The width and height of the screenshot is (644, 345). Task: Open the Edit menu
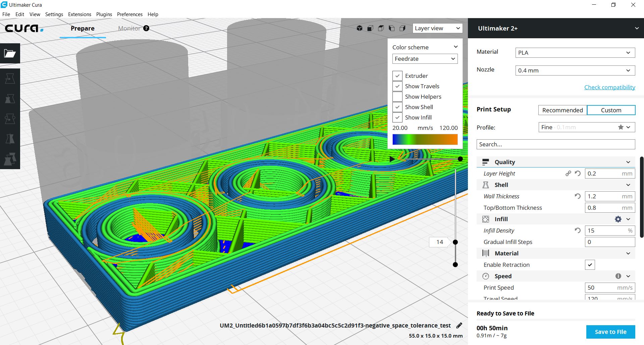click(20, 14)
